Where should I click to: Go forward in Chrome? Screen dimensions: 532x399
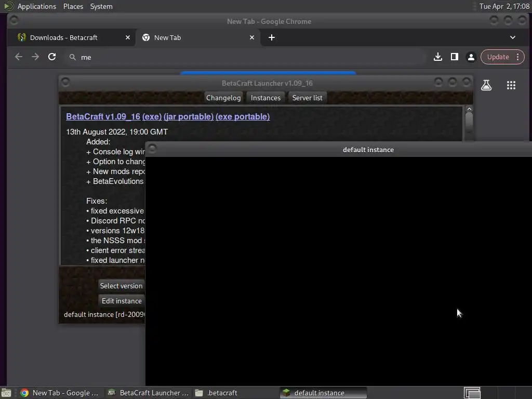click(x=35, y=57)
